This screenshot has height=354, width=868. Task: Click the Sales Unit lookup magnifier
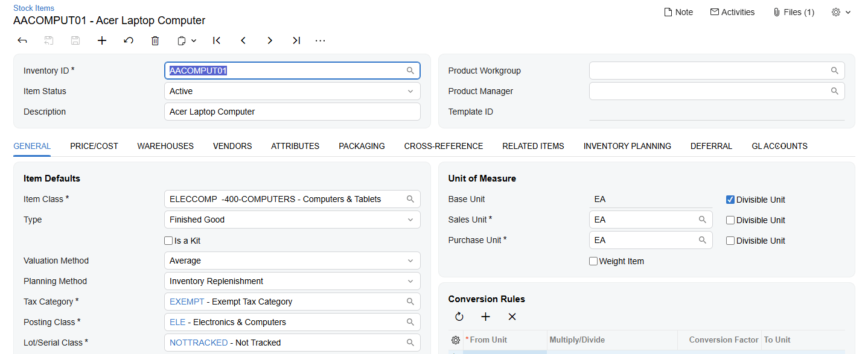click(703, 220)
